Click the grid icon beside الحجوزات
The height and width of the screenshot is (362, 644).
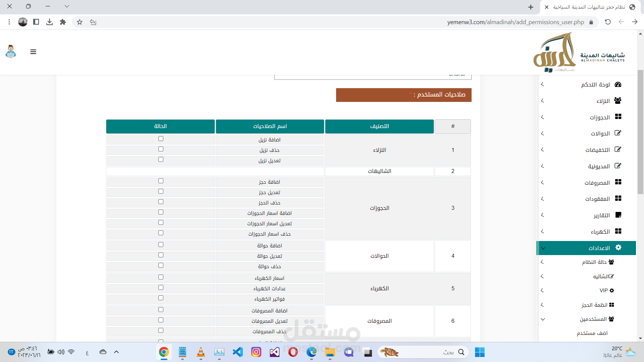tap(618, 117)
